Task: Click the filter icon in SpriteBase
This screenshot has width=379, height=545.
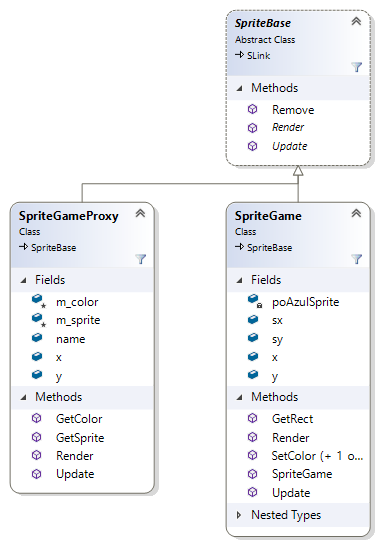Action: [x=356, y=67]
